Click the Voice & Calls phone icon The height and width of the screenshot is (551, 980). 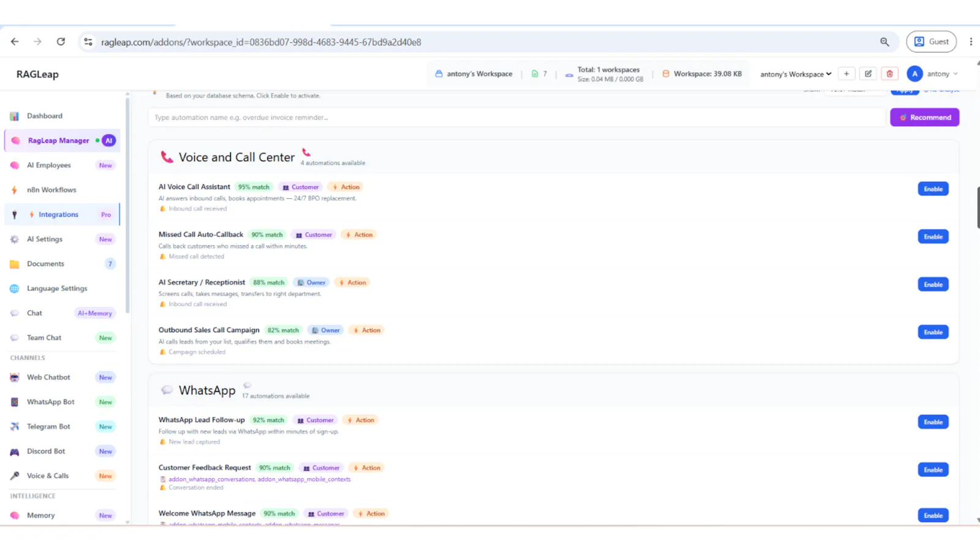coord(15,476)
